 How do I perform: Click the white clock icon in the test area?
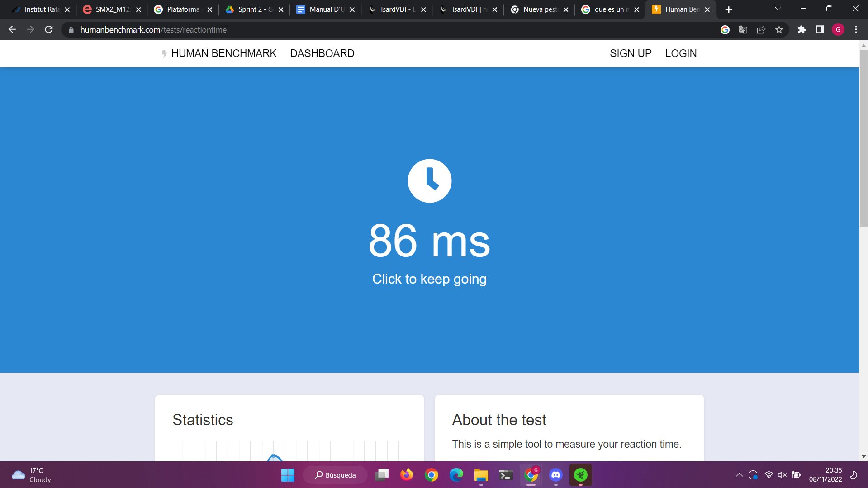[x=429, y=181]
